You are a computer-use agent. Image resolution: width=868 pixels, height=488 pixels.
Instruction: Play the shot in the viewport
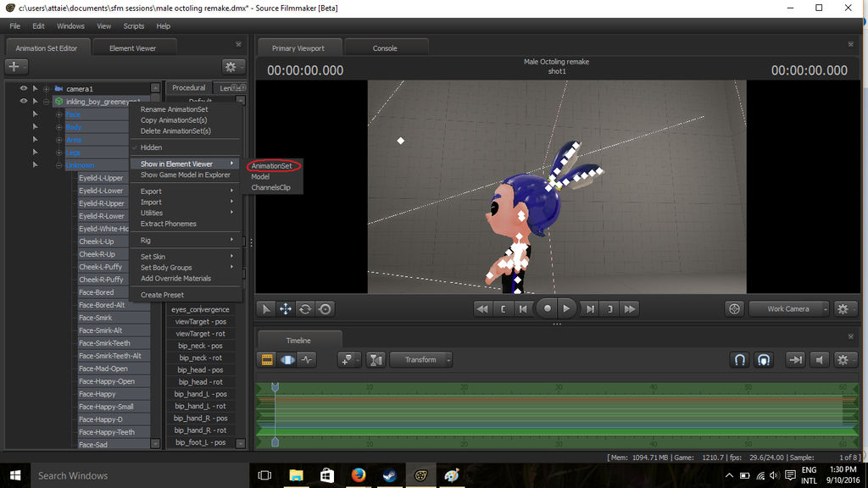point(566,308)
